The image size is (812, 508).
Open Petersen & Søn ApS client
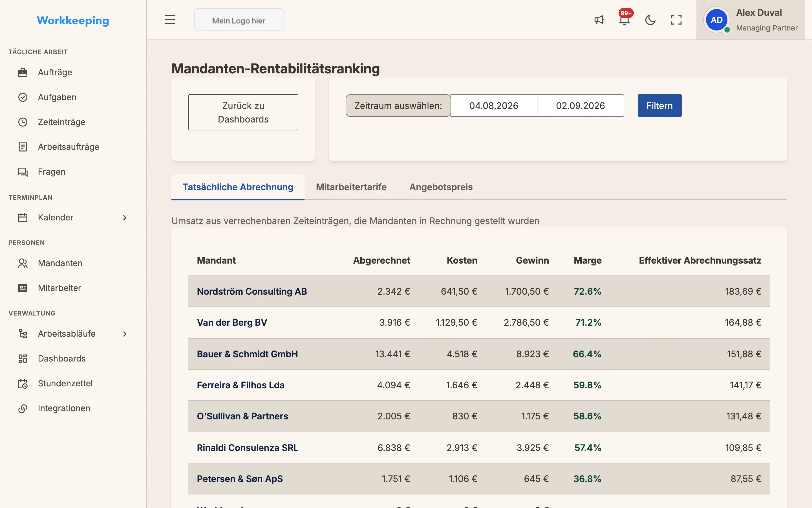click(240, 479)
